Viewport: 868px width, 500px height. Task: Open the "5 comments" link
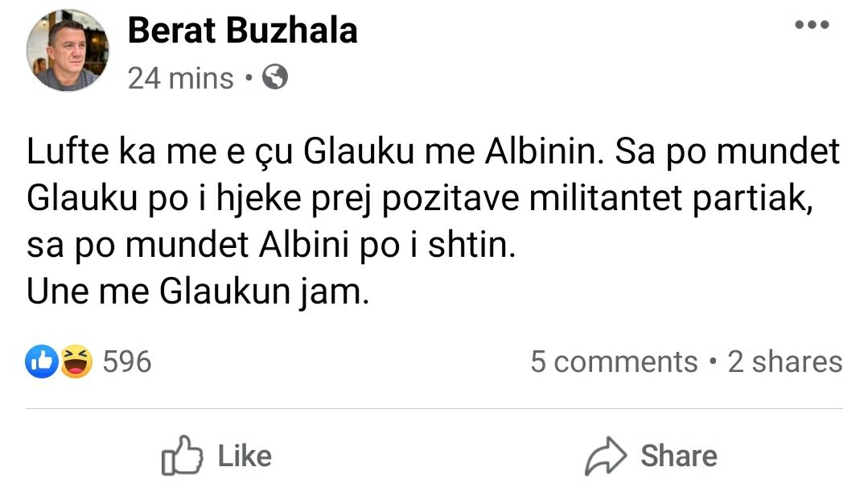click(x=613, y=362)
